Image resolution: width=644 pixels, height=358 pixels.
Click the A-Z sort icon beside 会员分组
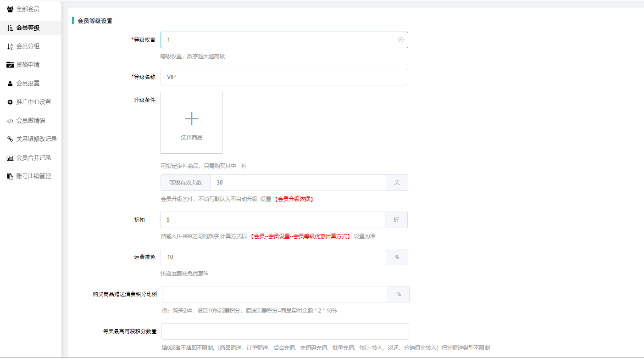point(10,46)
